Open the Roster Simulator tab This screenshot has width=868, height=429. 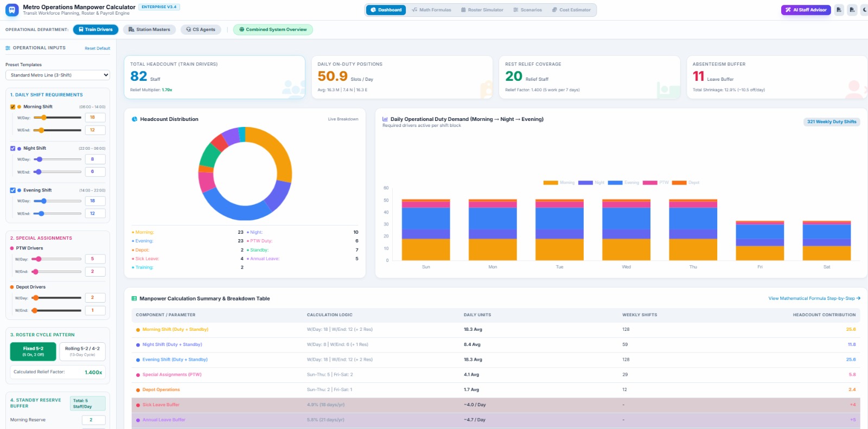coord(482,10)
